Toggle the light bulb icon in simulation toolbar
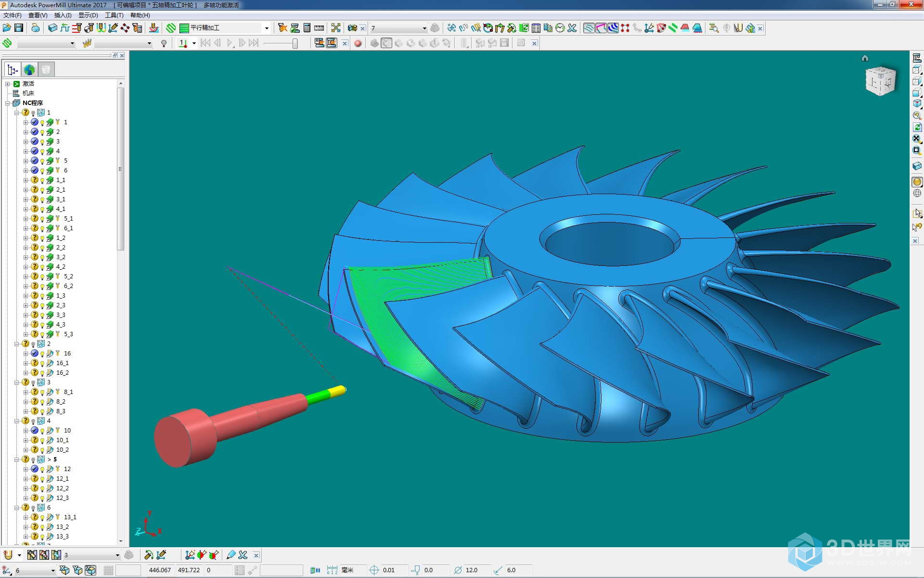Screen dimensions: 924x578 pos(164,43)
